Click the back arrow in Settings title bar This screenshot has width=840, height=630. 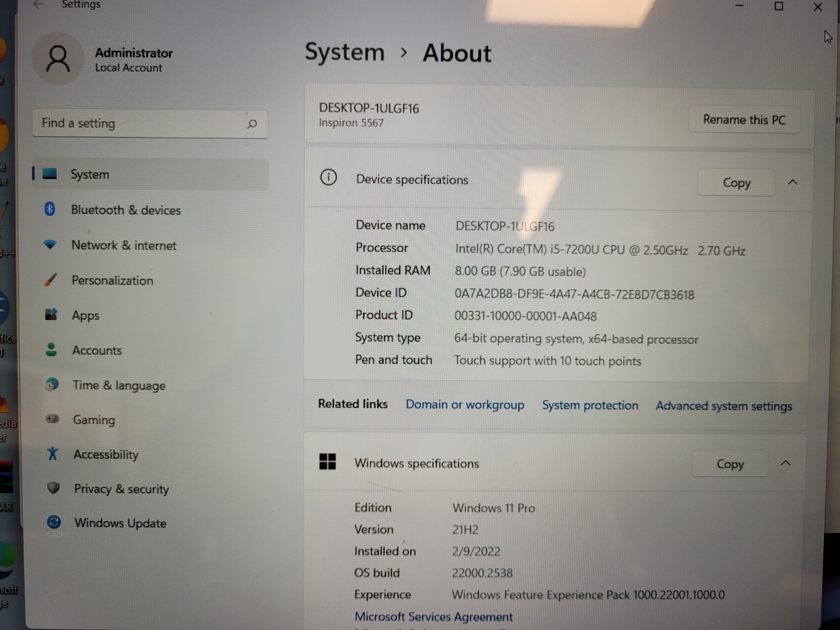click(38, 5)
